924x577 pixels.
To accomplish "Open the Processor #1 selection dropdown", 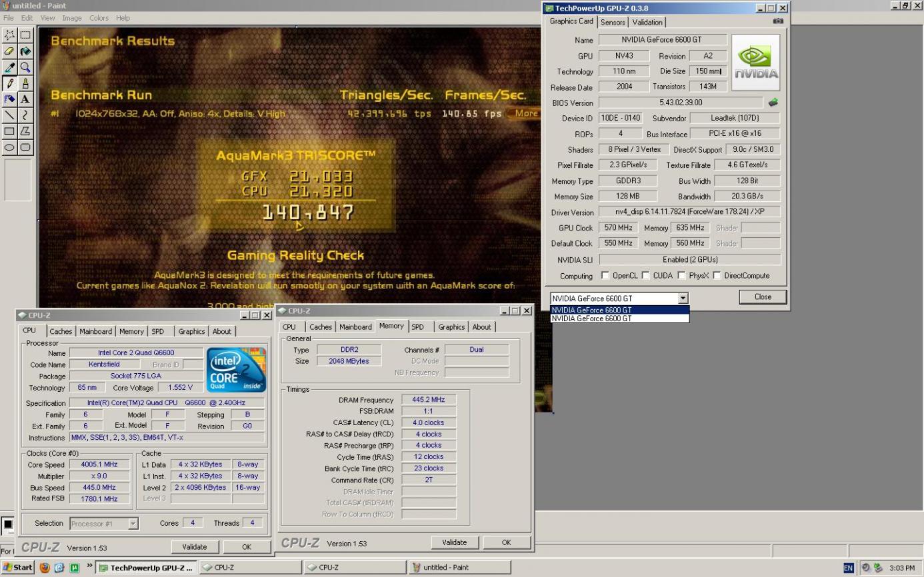I will [x=133, y=524].
